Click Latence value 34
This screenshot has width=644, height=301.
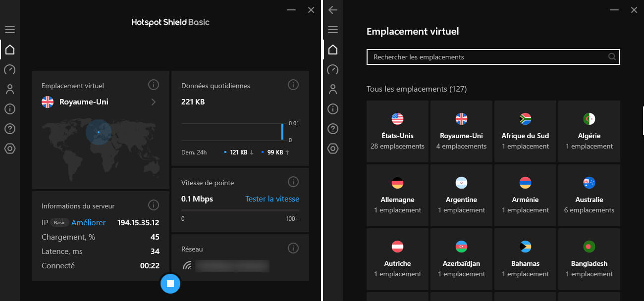(155, 251)
